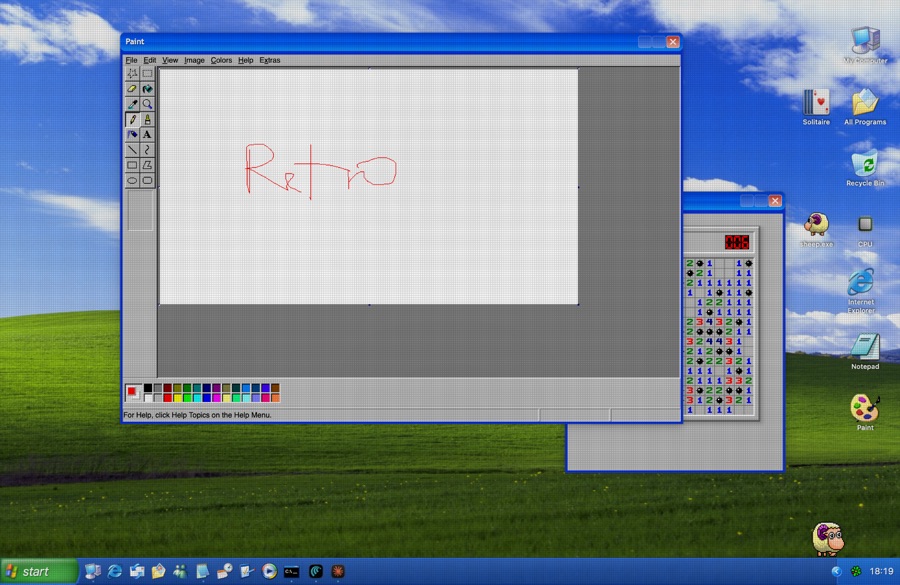Click the foreground/background color indicator box
The image size is (900, 585).
(x=133, y=393)
